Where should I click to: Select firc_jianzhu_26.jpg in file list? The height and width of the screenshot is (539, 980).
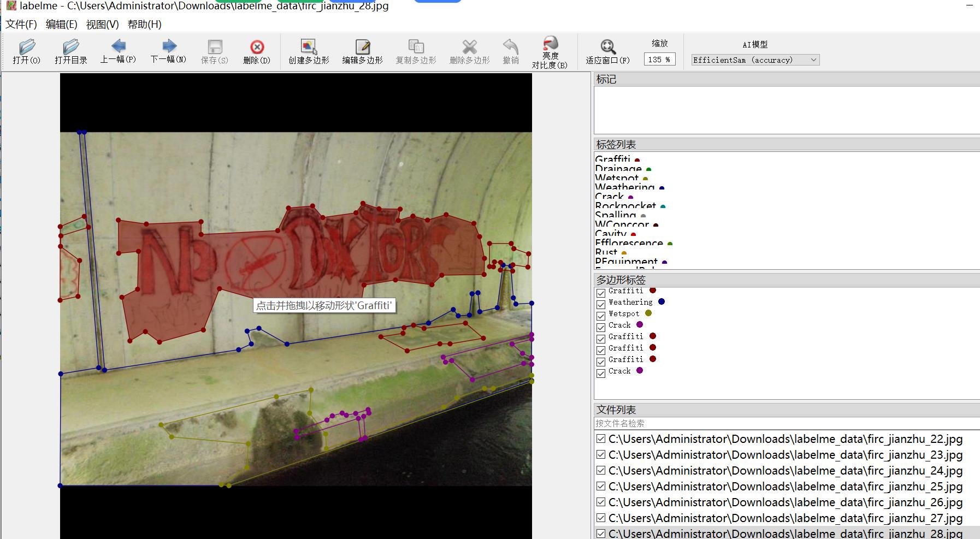pos(785,502)
